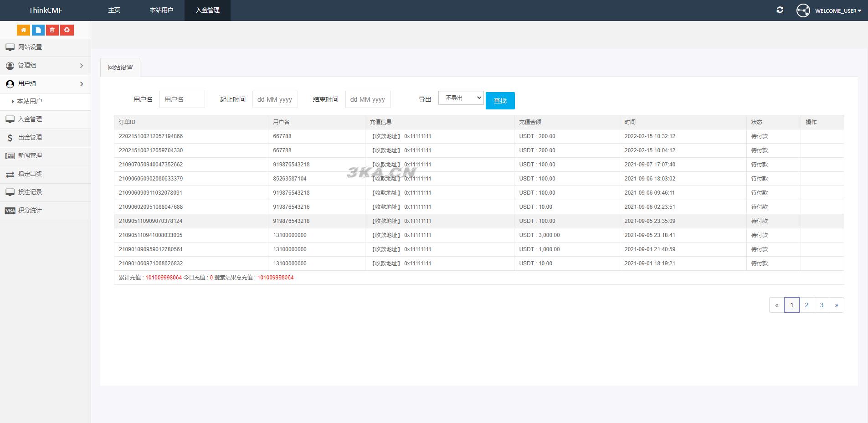Click the monitor icon beside 入金管理 in sidebar
Image resolution: width=868 pixels, height=423 pixels.
point(10,119)
